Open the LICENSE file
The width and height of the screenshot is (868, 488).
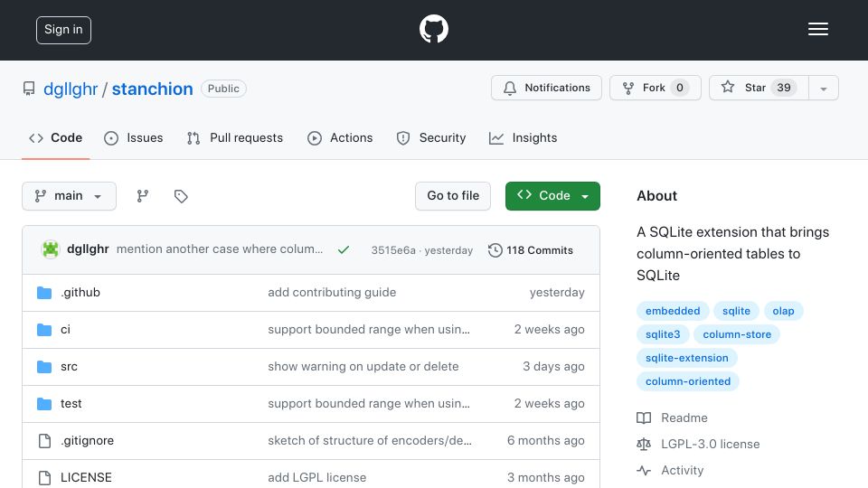tap(86, 477)
